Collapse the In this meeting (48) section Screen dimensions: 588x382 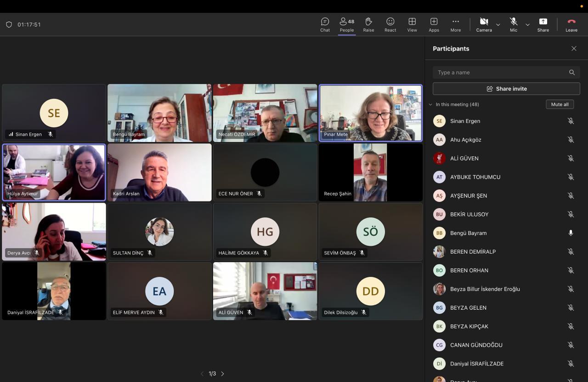430,104
